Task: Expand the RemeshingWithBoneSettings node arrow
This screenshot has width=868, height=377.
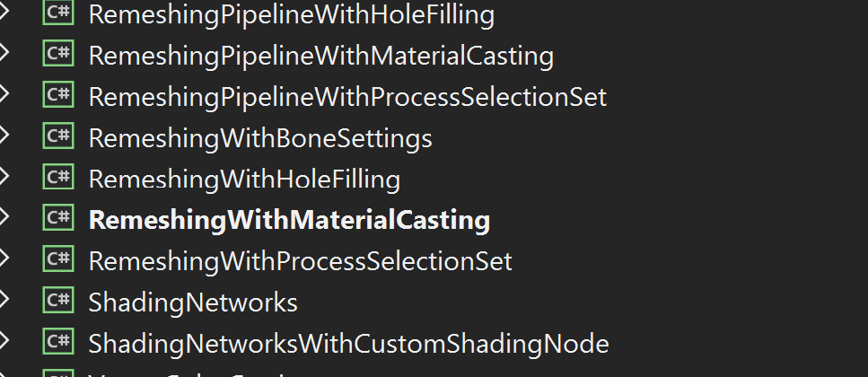Action: 4,135
